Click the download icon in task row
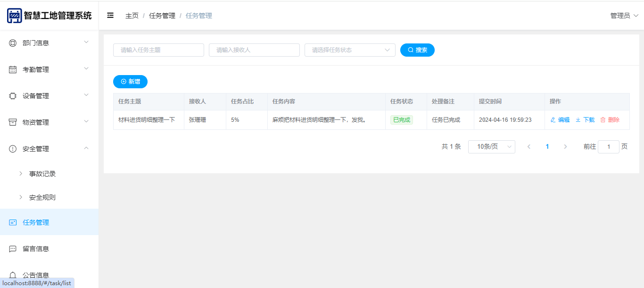The image size is (644, 288). [578, 120]
